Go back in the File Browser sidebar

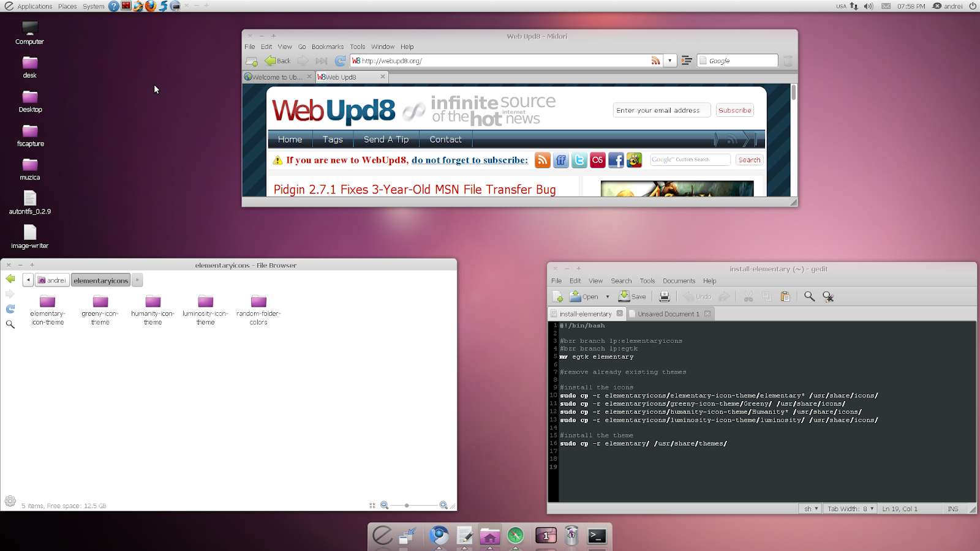[10, 279]
